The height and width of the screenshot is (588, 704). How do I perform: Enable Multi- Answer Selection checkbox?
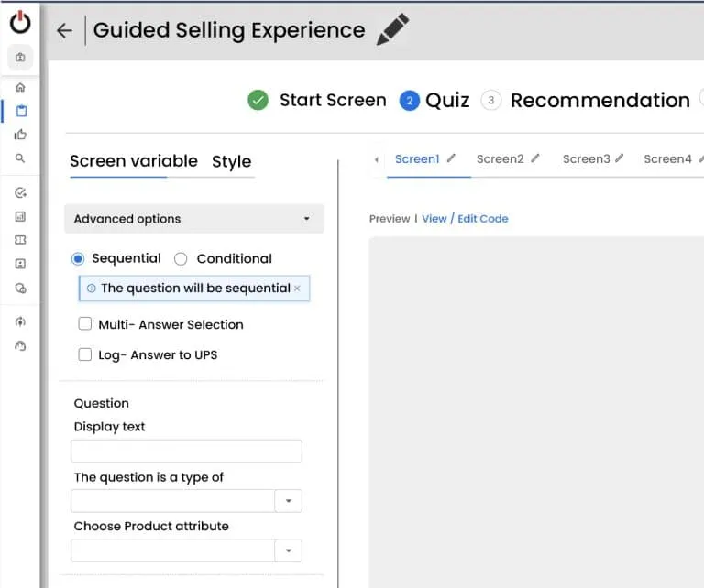click(85, 324)
